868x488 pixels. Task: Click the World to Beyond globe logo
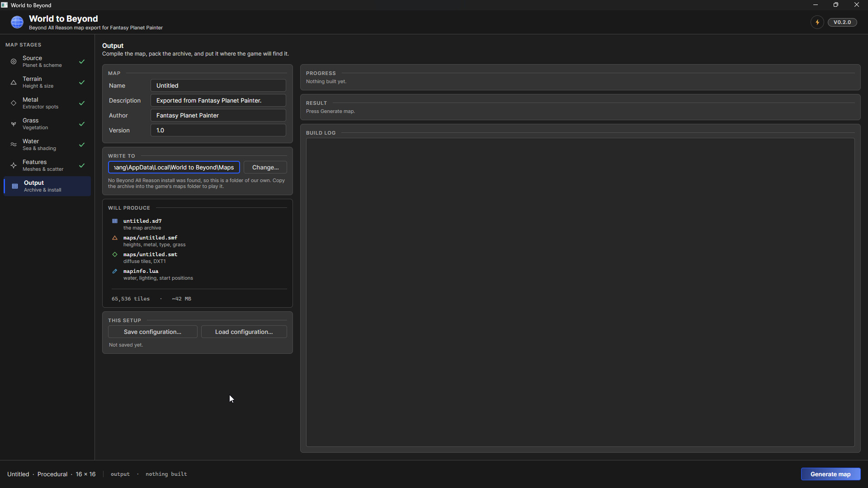point(17,22)
